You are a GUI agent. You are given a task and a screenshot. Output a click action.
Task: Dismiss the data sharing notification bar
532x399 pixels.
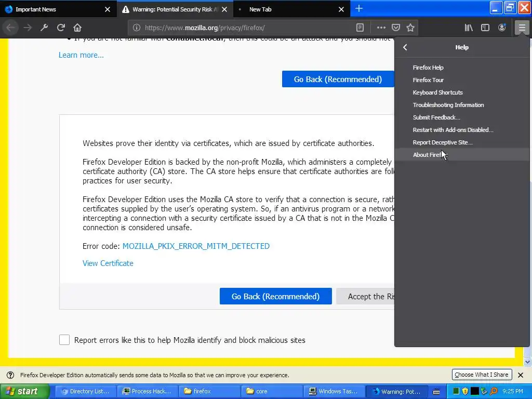[521, 375]
